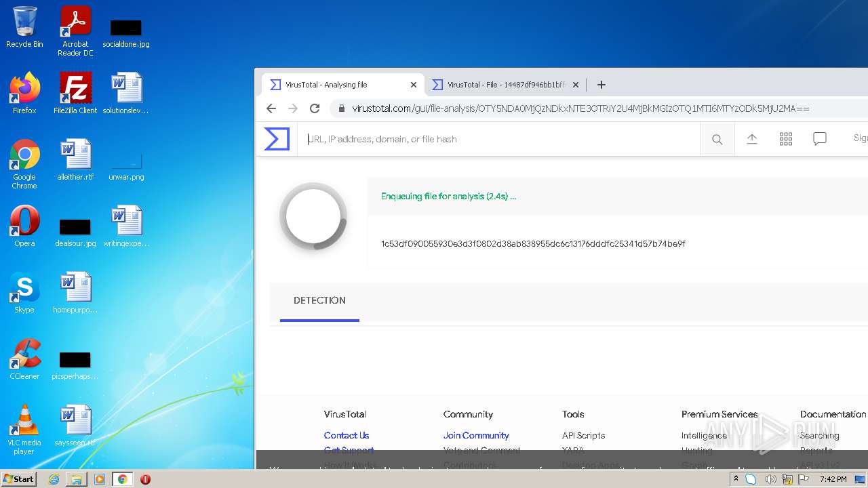The width and height of the screenshot is (868, 488).
Task: Close the VirusTotal File 14487df tab
Action: 576,85
